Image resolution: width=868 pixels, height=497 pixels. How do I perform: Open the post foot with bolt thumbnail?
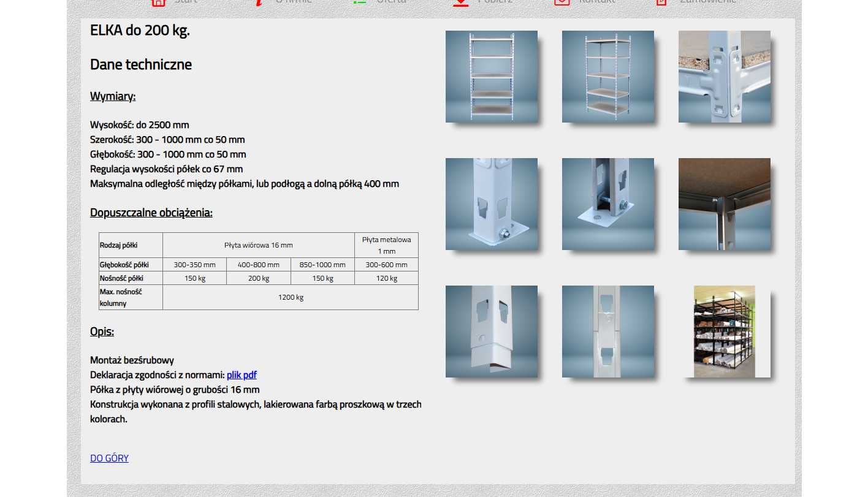[492, 204]
